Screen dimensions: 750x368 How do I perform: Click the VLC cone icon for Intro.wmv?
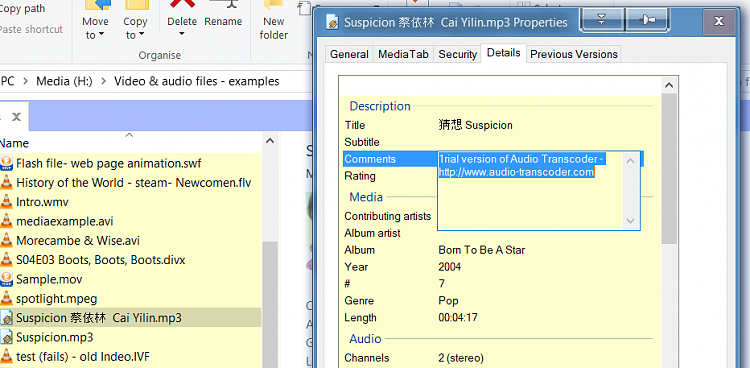(6, 201)
